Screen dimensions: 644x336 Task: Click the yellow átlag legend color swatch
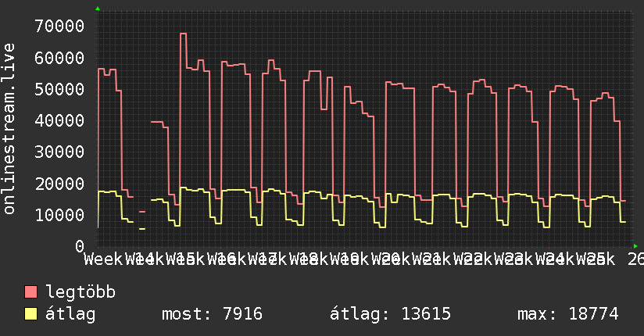(x=30, y=314)
